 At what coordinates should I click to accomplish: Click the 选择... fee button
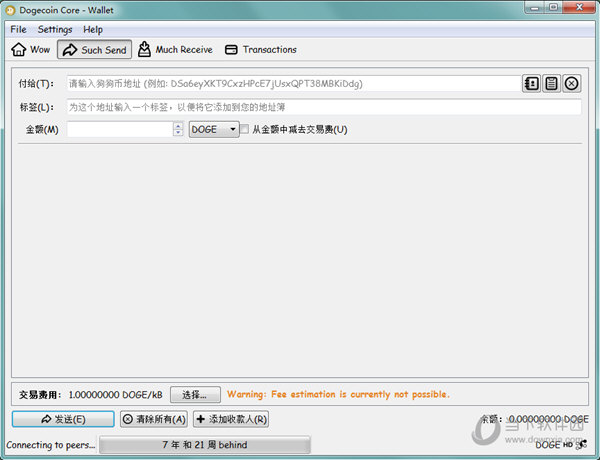[x=195, y=395]
